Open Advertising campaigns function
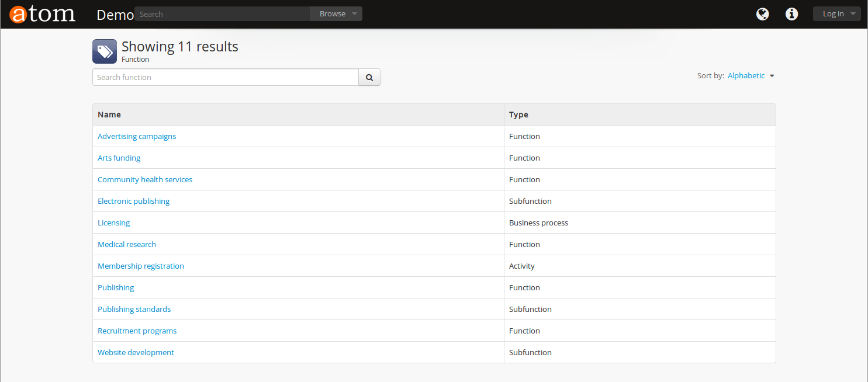868x382 pixels. [137, 136]
